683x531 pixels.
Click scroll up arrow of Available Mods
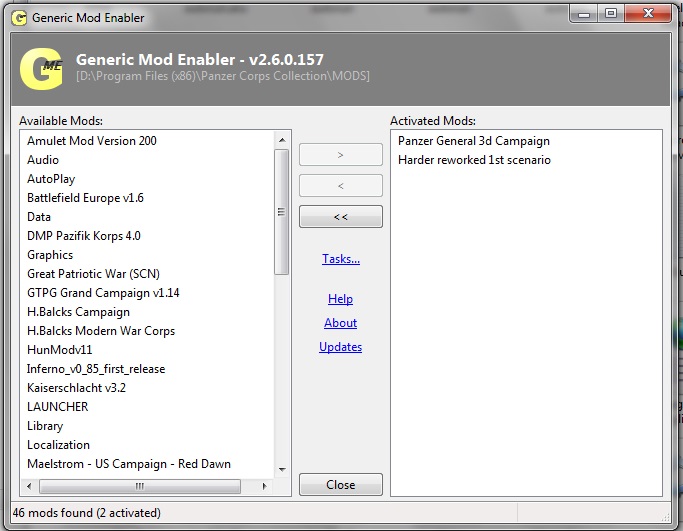[282, 140]
